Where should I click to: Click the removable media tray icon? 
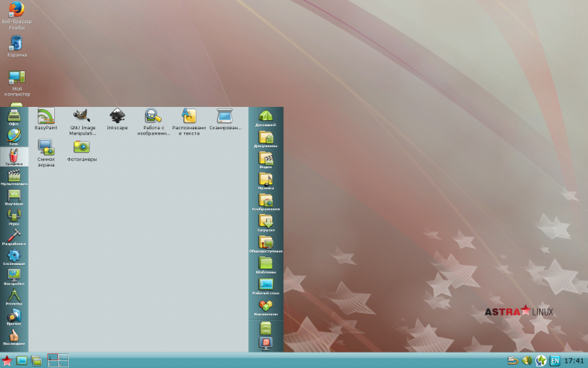click(513, 361)
